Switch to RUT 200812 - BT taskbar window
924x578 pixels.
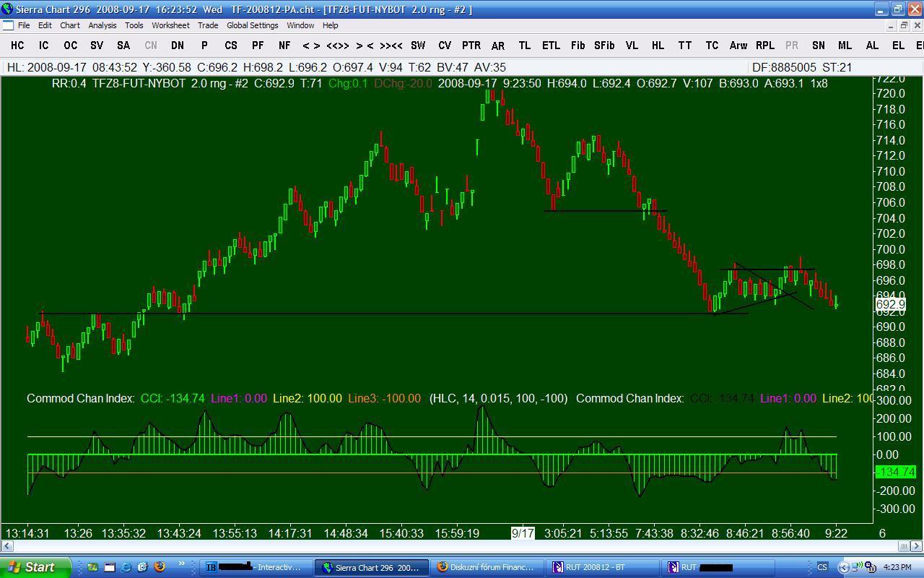(x=603, y=567)
